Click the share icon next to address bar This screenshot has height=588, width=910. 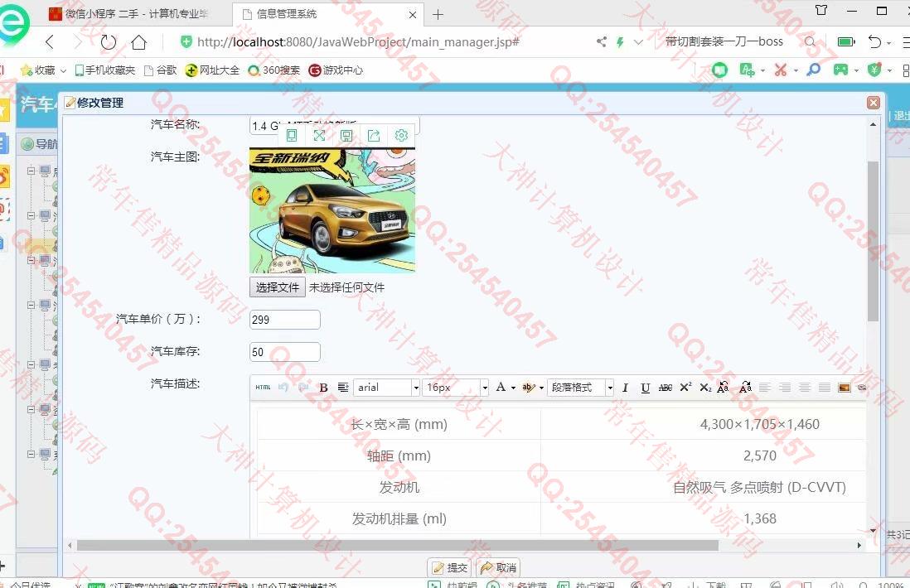pos(601,41)
